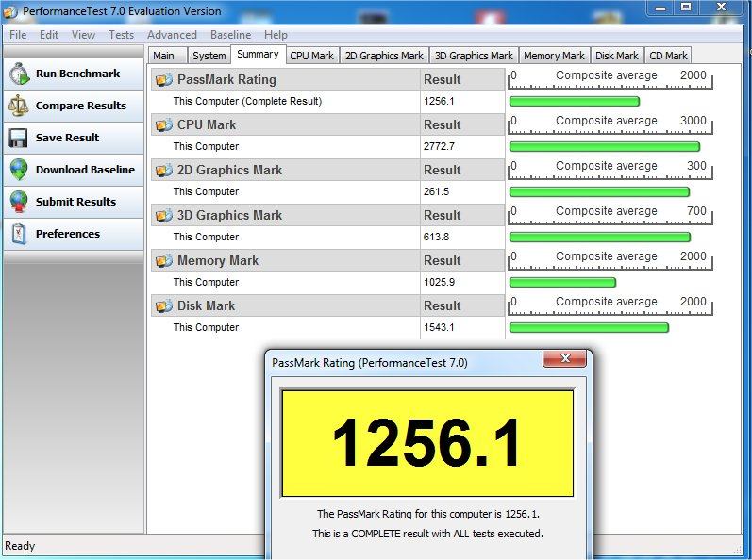Select the PassMark Rating result value 1256.1
The image size is (752, 560).
click(439, 102)
